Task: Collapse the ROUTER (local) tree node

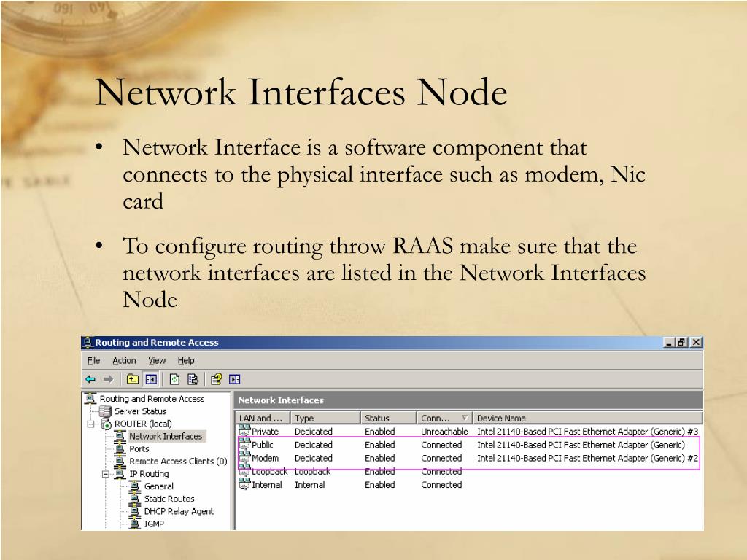Action: (x=90, y=424)
